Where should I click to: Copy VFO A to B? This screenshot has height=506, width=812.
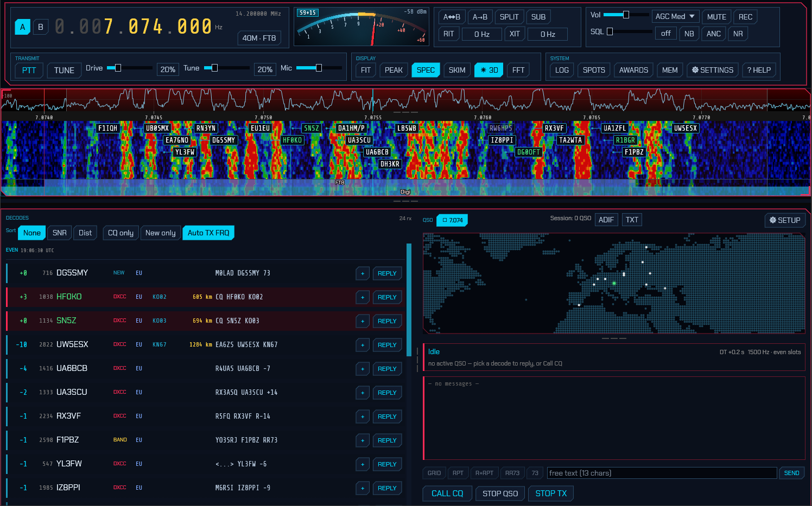tap(480, 17)
